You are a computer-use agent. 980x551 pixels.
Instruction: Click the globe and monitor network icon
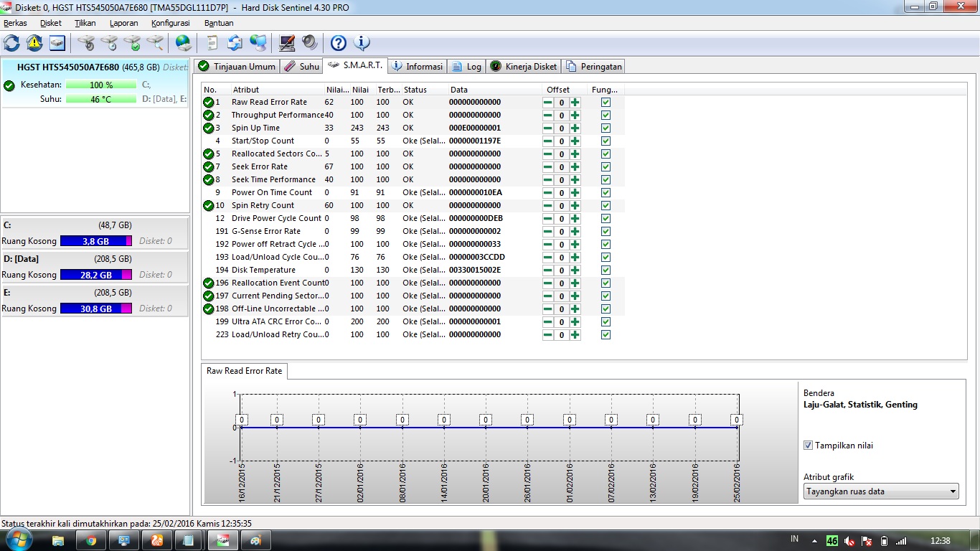click(x=258, y=43)
